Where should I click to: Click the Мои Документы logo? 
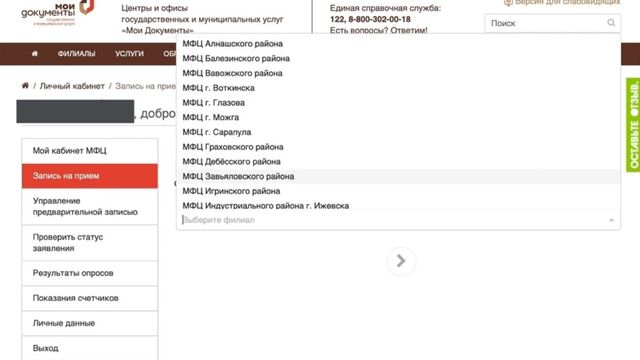coord(57,13)
